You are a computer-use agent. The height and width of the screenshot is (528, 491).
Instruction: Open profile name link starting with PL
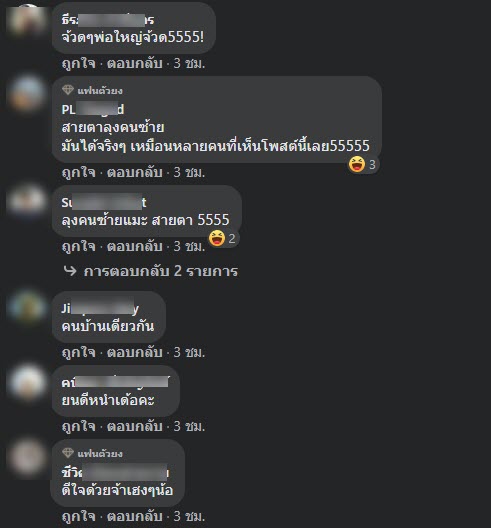coord(93,109)
